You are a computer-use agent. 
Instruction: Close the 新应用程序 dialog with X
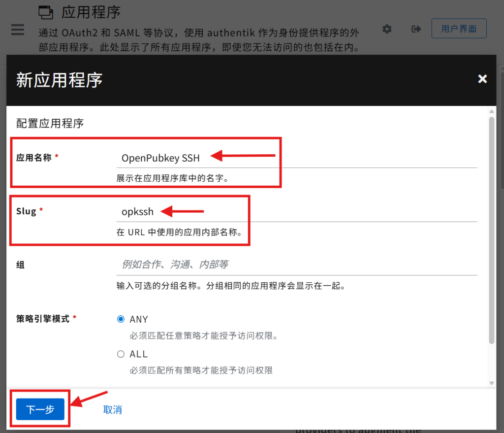point(482,79)
